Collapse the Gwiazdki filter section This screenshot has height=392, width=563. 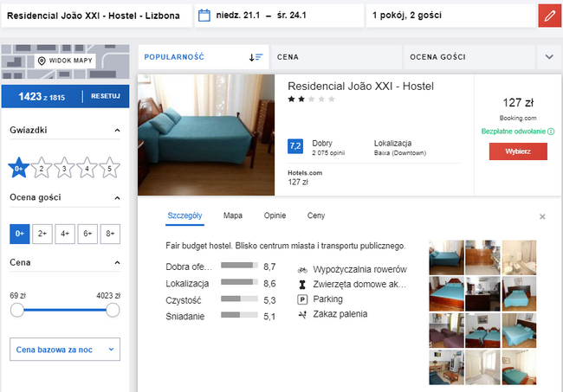click(x=117, y=131)
